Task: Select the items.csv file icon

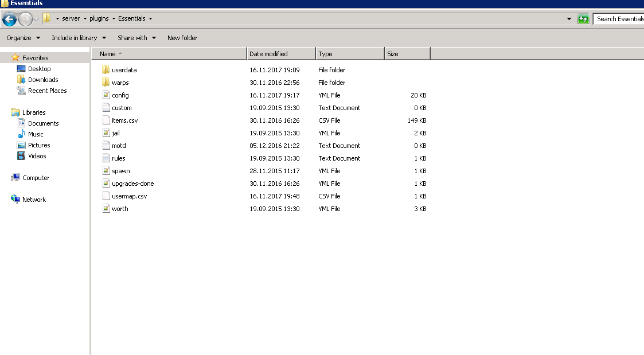Action: pyautogui.click(x=106, y=120)
